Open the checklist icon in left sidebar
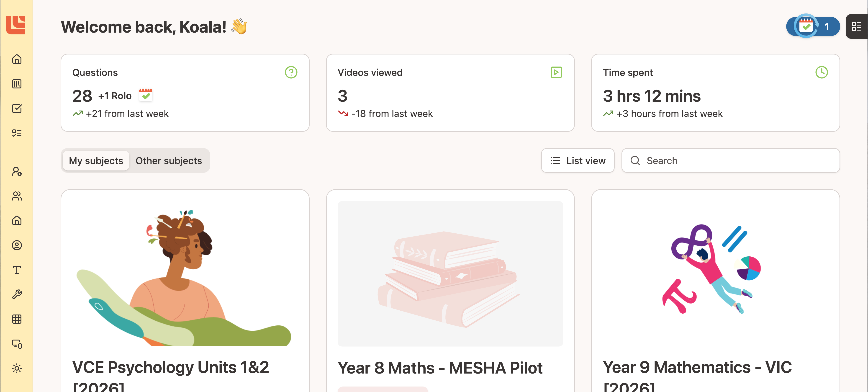The image size is (868, 392). [x=17, y=133]
